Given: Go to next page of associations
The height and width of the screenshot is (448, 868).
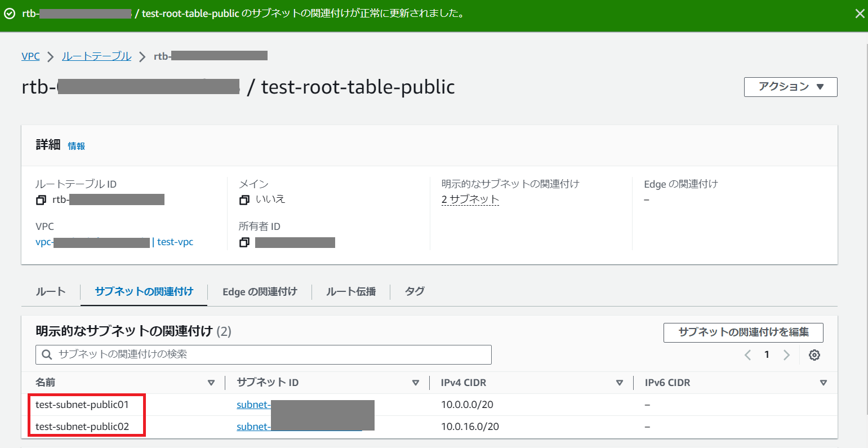Looking at the screenshot, I should (786, 355).
